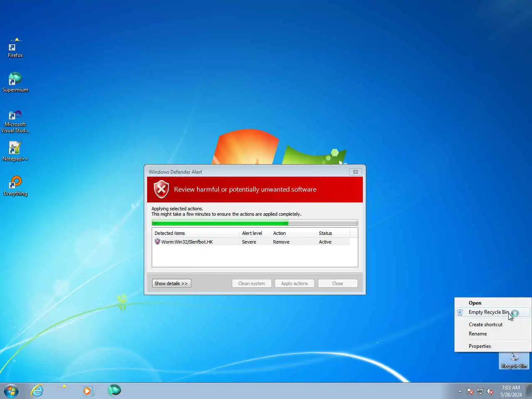Image resolution: width=532 pixels, height=399 pixels.
Task: Choose Create shortcut in context menu
Action: [x=493, y=325]
